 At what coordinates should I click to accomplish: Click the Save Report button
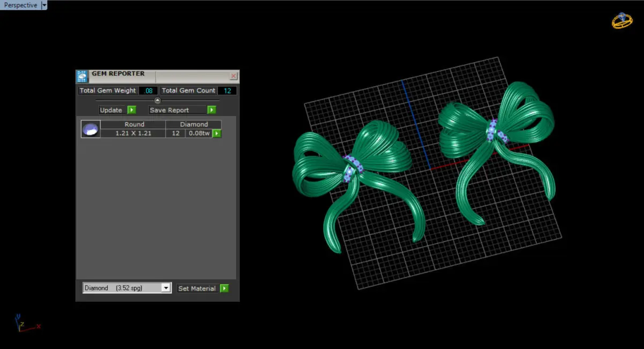click(178, 110)
